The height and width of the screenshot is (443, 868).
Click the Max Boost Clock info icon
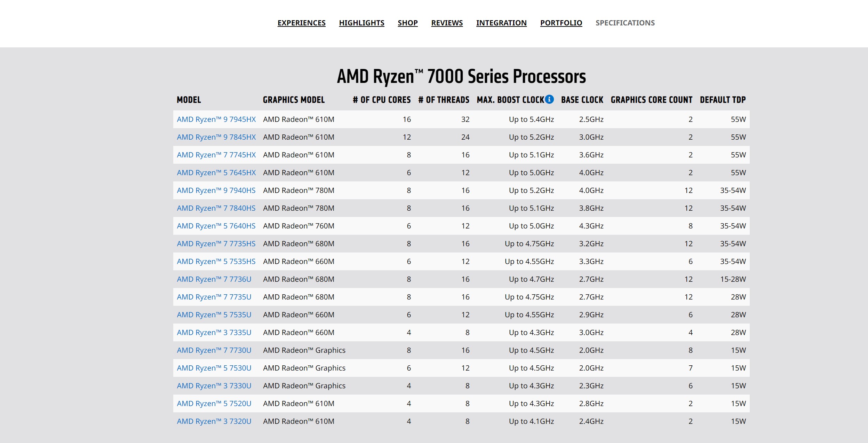point(549,99)
